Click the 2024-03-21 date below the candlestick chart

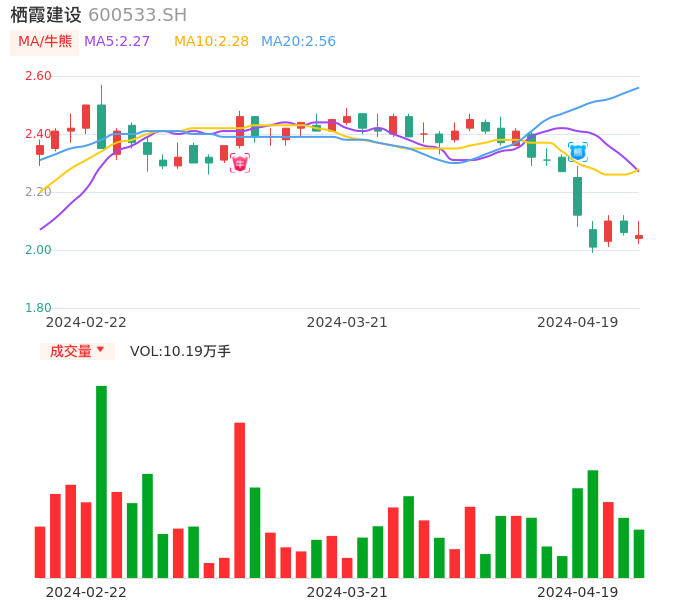click(347, 322)
